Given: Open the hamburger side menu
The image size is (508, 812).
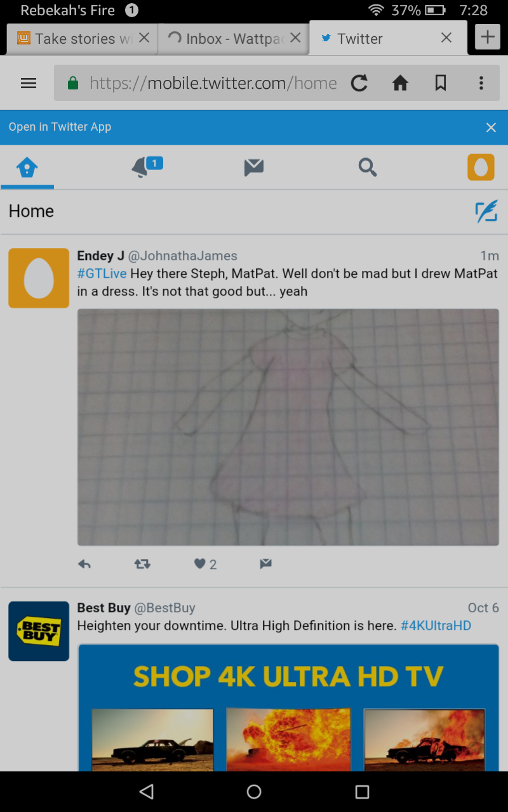Looking at the screenshot, I should (x=29, y=83).
